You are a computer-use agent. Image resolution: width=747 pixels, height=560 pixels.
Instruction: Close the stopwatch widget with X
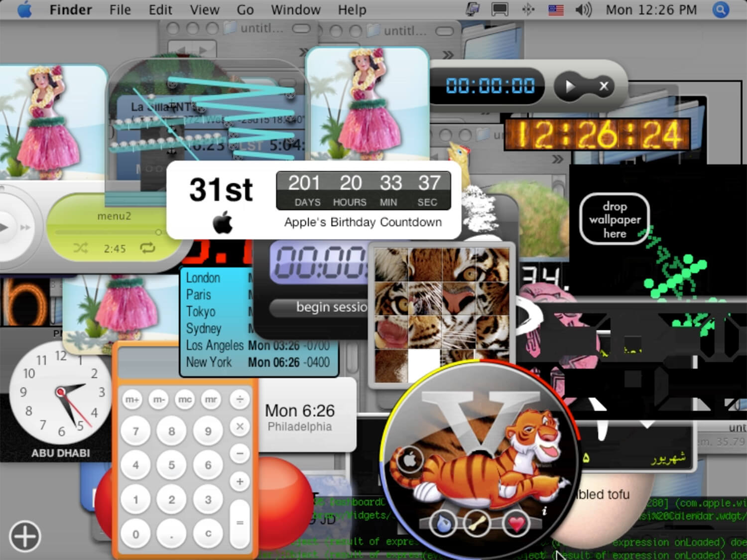[604, 86]
